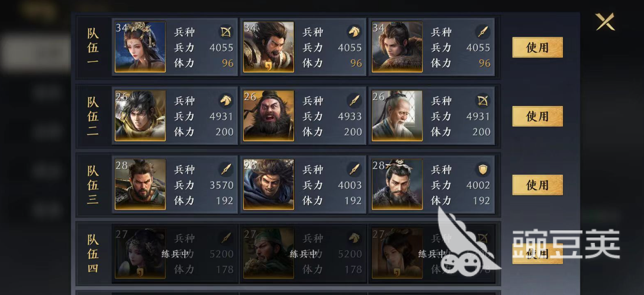
Task: Click the 队伍二 team label
Action: (93, 117)
